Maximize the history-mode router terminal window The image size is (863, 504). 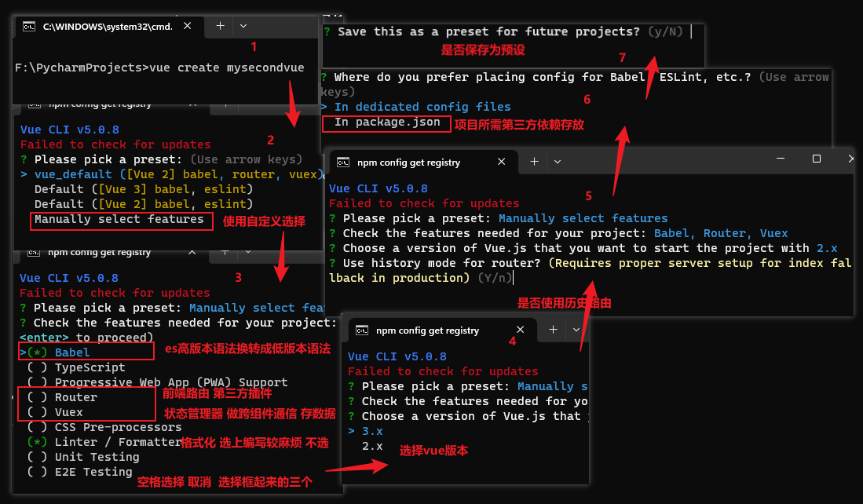point(817,159)
